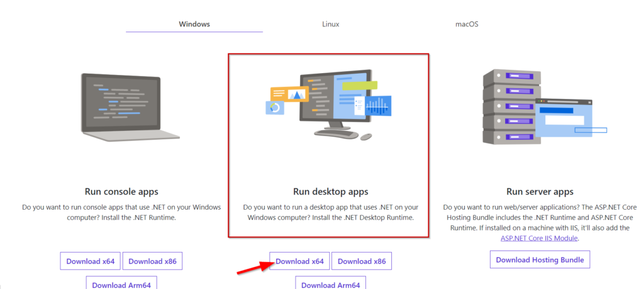The image size is (644, 289).
Task: Switch to the Windows tab
Action: (194, 24)
